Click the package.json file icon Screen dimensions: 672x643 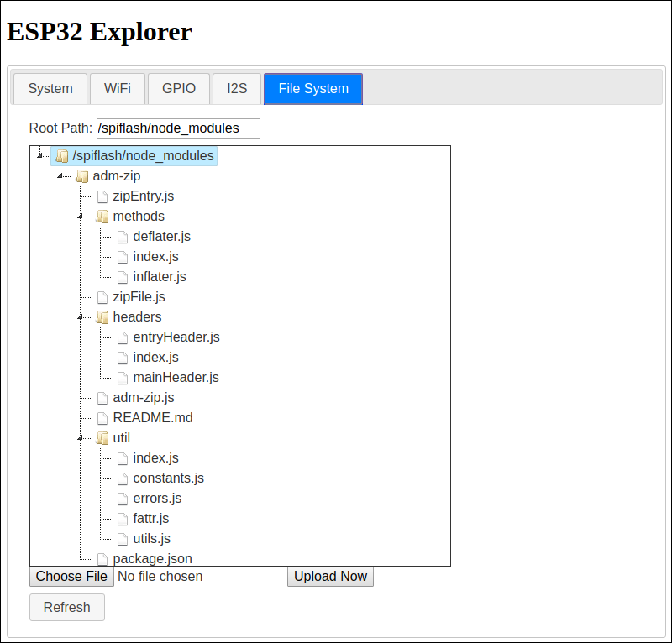102,559
